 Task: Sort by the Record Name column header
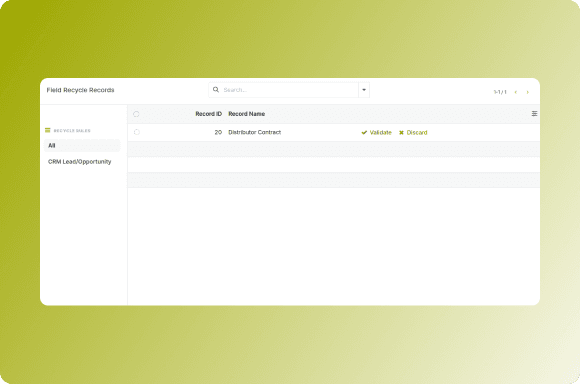(247, 114)
